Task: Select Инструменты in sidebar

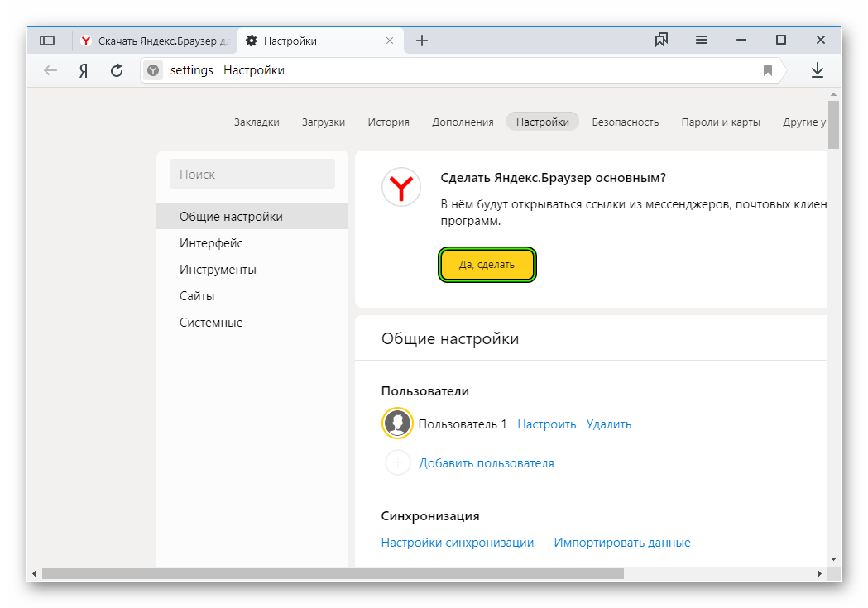Action: 252,270
